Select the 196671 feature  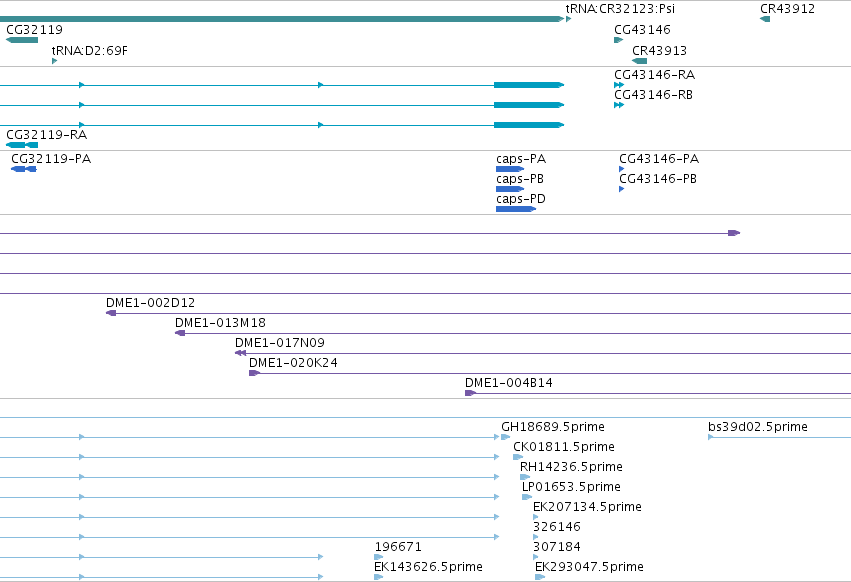pos(378,557)
